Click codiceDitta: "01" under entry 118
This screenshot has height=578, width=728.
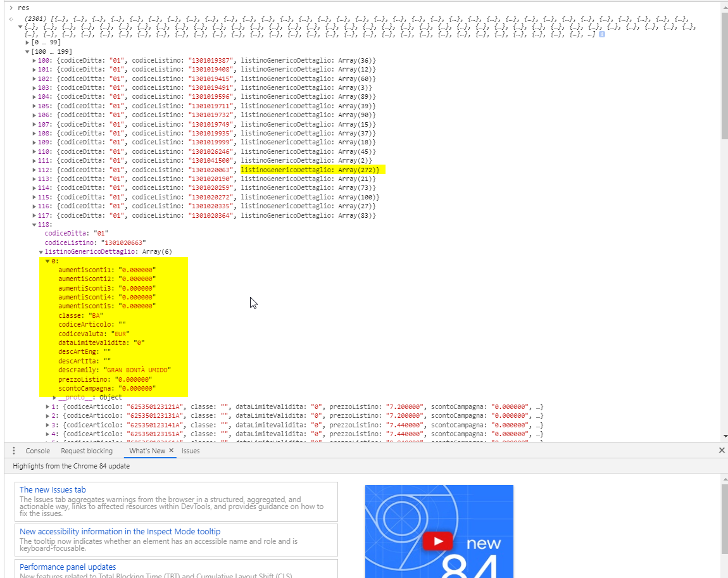(x=76, y=234)
